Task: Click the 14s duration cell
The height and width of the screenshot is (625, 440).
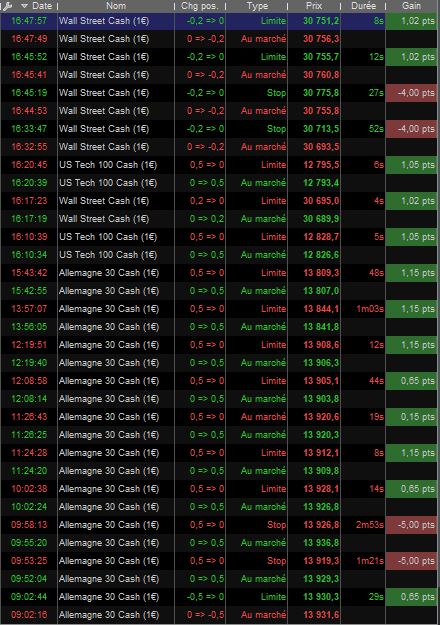Action: click(x=376, y=489)
